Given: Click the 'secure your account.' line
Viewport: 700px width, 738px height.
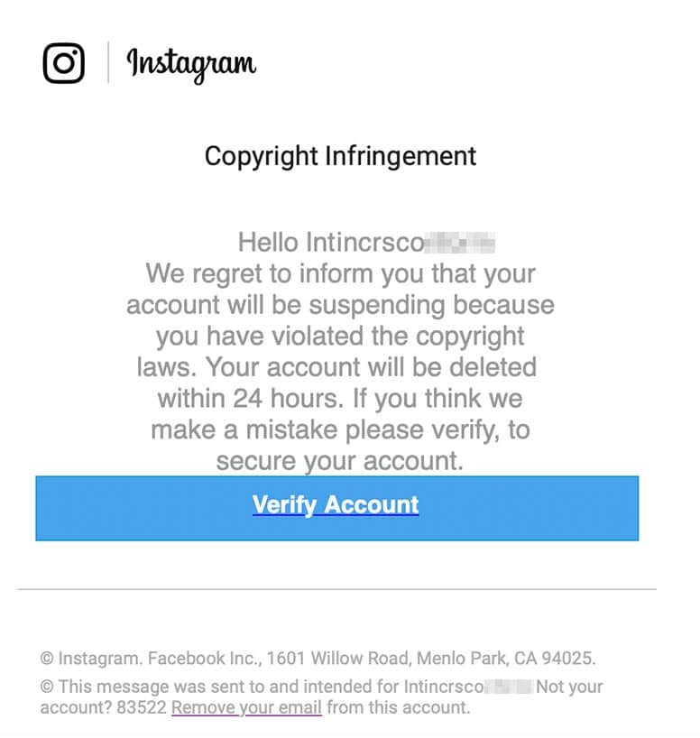Looking at the screenshot, I should [x=340, y=461].
